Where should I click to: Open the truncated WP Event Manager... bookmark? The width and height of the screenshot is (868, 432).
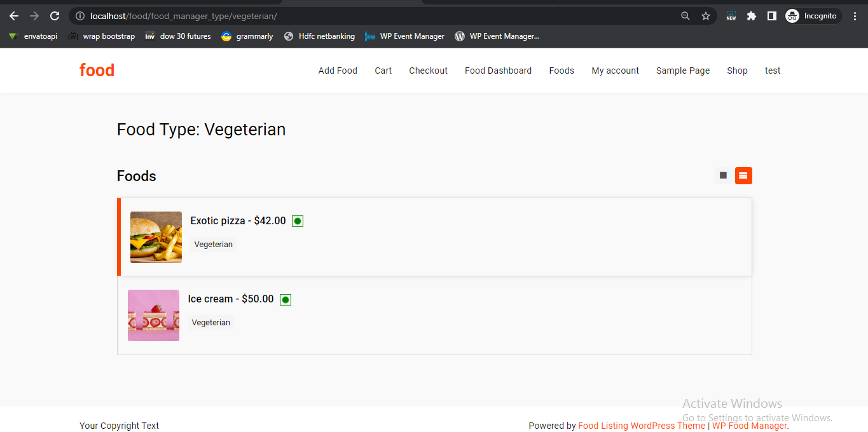tap(497, 36)
